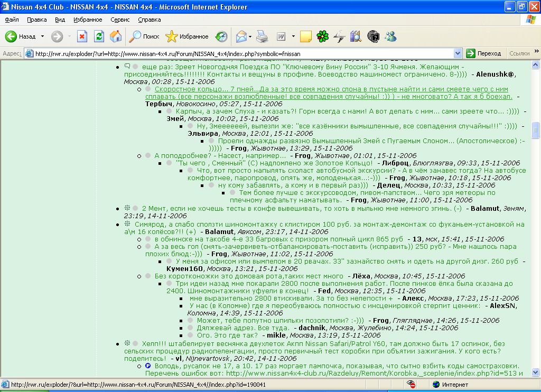This screenshot has width=541, height=392.
Task: Open the Вид menu
Action: pyautogui.click(x=60, y=20)
